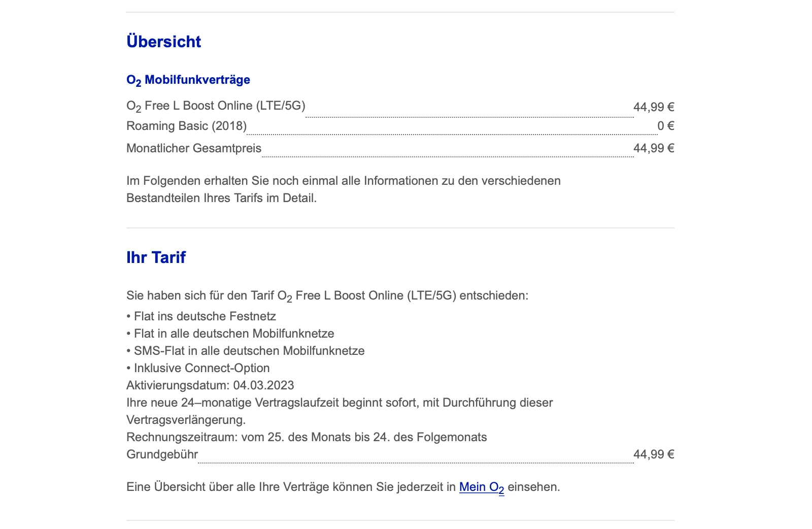812x529 pixels.
Task: Click the "Übersicht" heading
Action: pos(164,42)
